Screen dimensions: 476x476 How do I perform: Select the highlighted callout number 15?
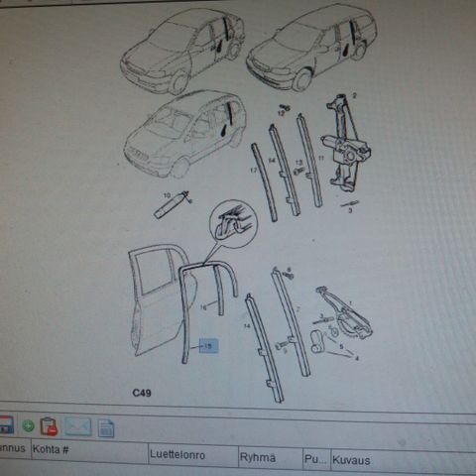pyautogui.click(x=208, y=346)
